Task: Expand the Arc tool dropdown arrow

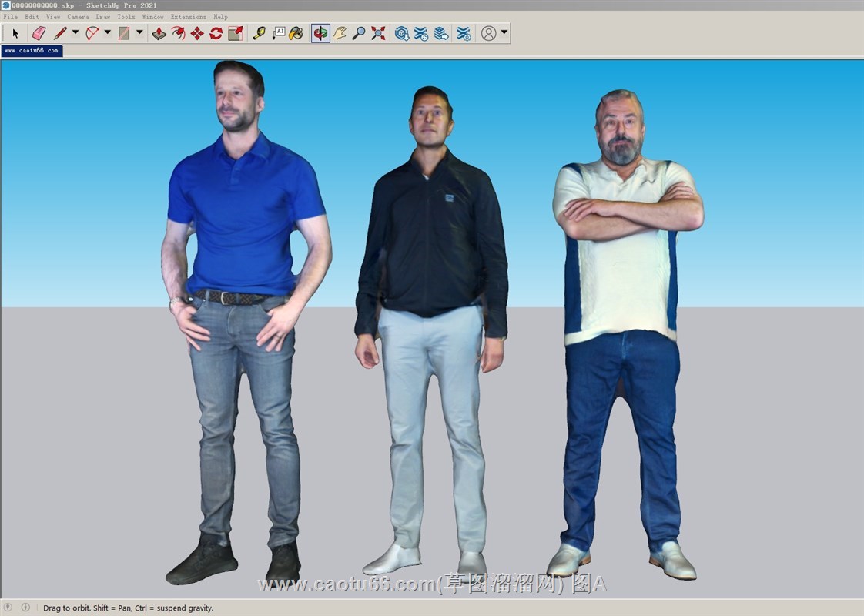Action: pyautogui.click(x=108, y=33)
